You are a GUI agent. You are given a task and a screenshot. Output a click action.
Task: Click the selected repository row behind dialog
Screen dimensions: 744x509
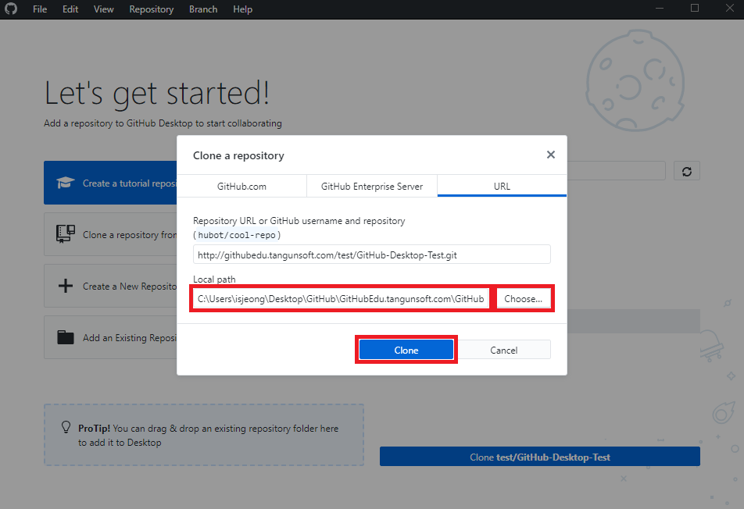[x=633, y=321]
